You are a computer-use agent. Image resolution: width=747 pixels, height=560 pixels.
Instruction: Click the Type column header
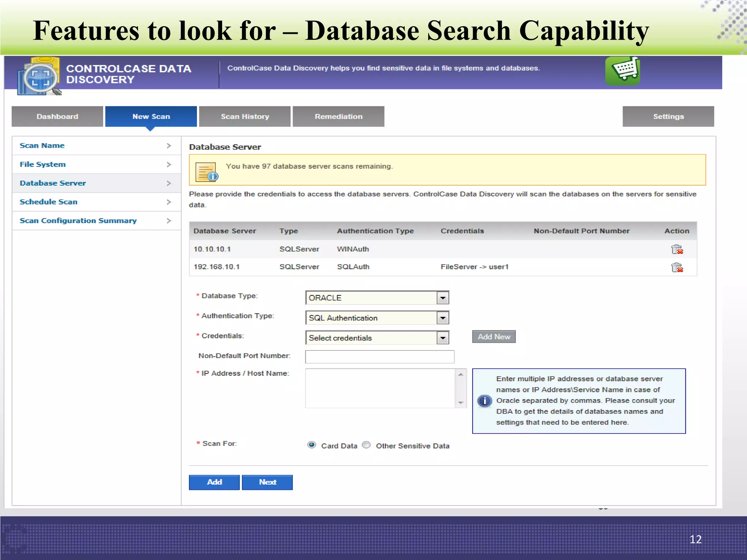(x=289, y=231)
